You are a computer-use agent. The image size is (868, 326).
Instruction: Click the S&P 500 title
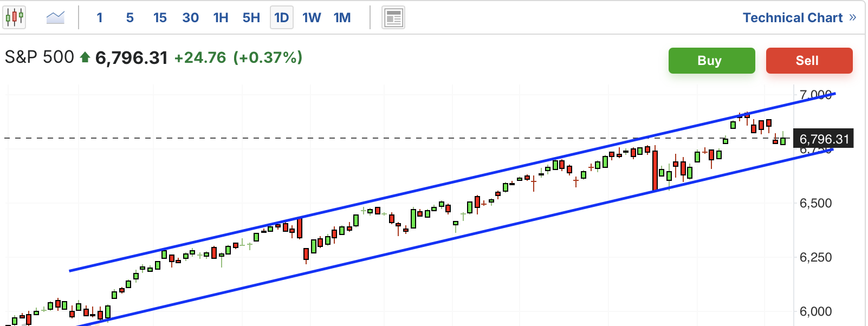pos(39,57)
